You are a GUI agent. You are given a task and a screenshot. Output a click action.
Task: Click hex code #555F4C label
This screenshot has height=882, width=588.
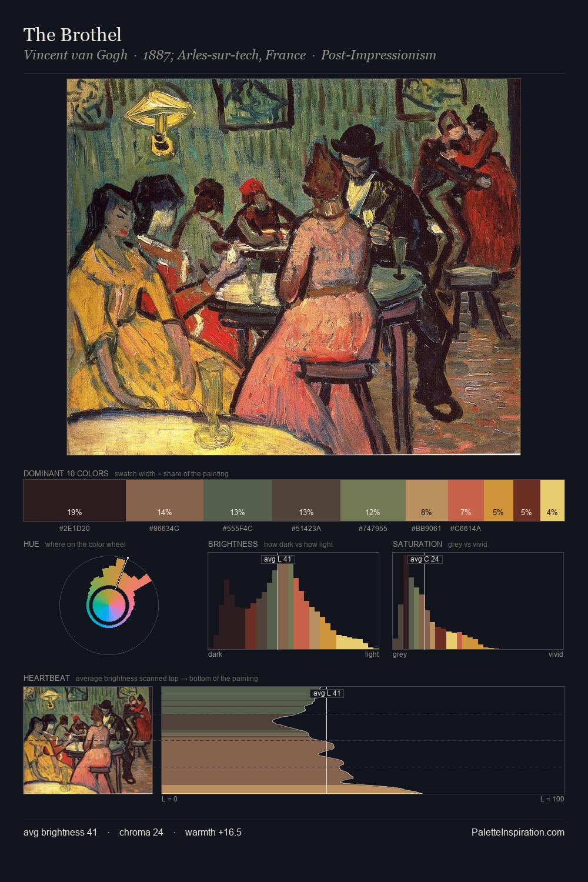pos(238,528)
